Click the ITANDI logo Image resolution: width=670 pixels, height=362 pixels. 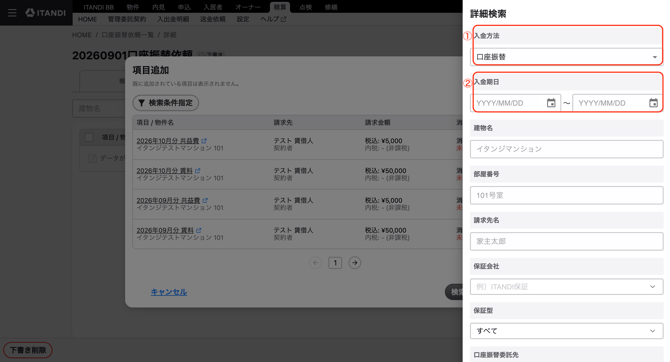point(45,13)
